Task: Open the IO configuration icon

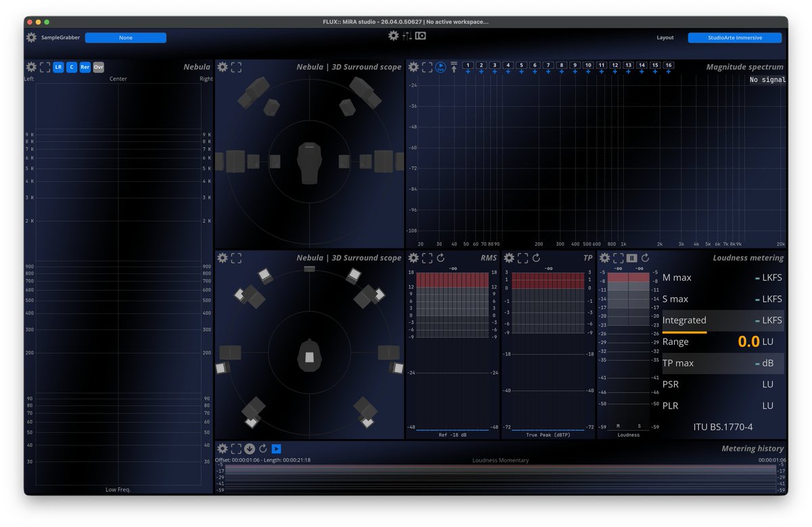Action: [420, 36]
